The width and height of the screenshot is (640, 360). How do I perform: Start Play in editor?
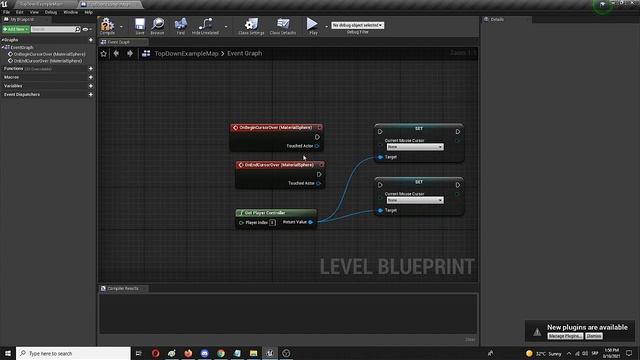click(x=313, y=26)
